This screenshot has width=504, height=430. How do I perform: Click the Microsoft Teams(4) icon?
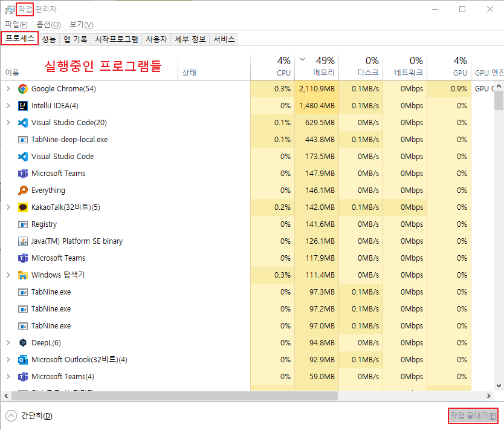coord(23,377)
